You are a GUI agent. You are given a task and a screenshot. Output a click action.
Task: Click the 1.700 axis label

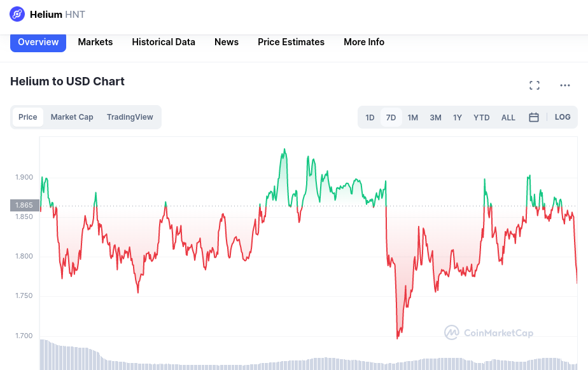click(x=24, y=336)
